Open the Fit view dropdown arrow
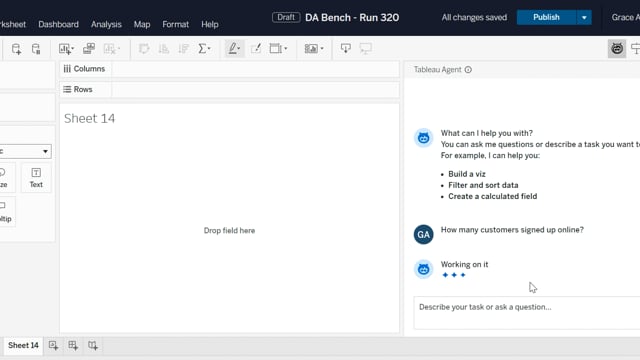This screenshot has width=640, height=360. point(285,49)
